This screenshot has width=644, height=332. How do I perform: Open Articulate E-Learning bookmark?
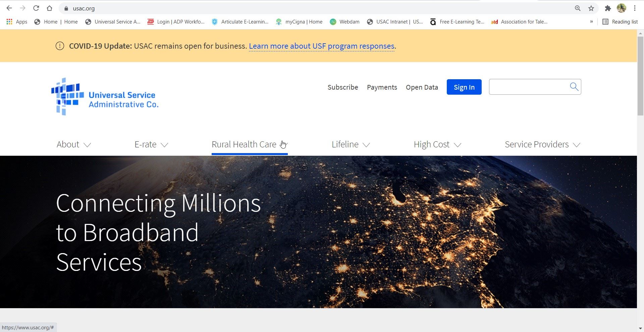pos(240,22)
